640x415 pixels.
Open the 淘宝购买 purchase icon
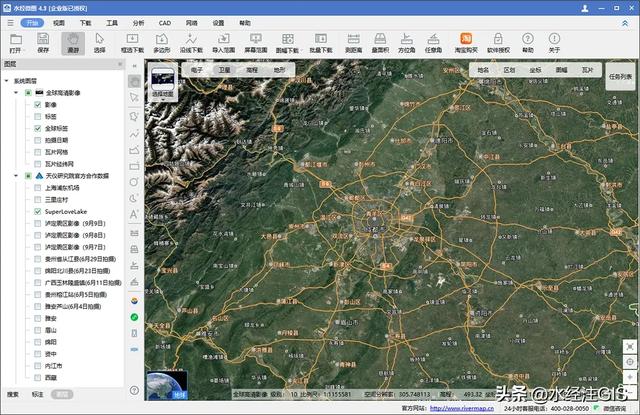click(x=465, y=41)
